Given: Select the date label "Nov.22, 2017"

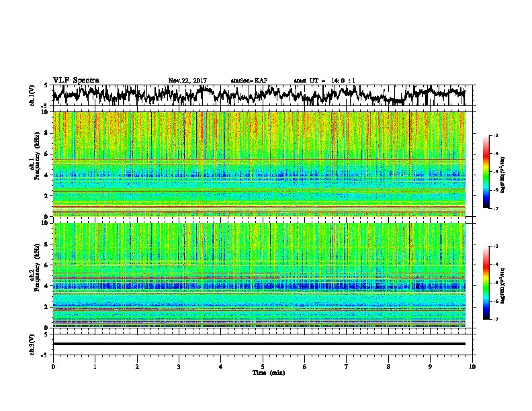Looking at the screenshot, I should (187, 81).
